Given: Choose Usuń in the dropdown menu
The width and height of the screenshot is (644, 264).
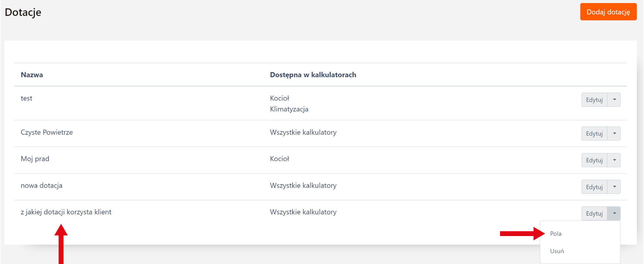Looking at the screenshot, I should 557,251.
